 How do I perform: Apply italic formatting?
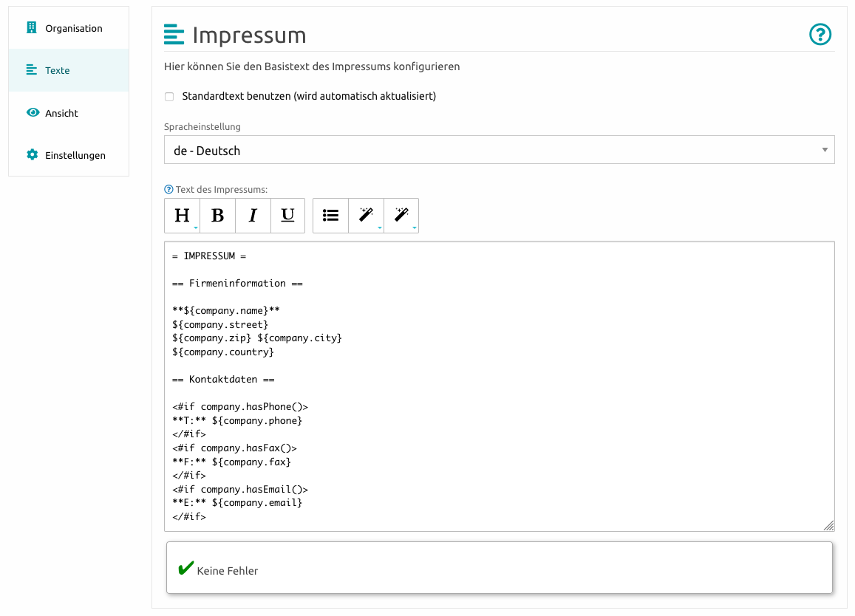click(253, 216)
